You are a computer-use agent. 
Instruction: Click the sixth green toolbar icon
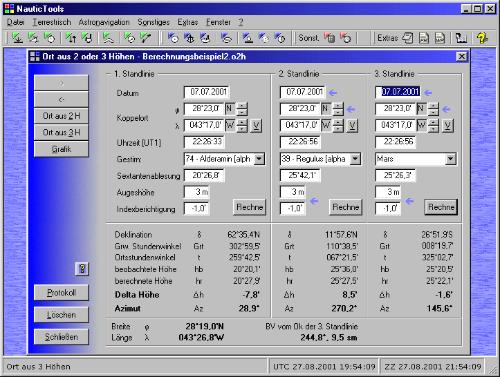(108, 38)
